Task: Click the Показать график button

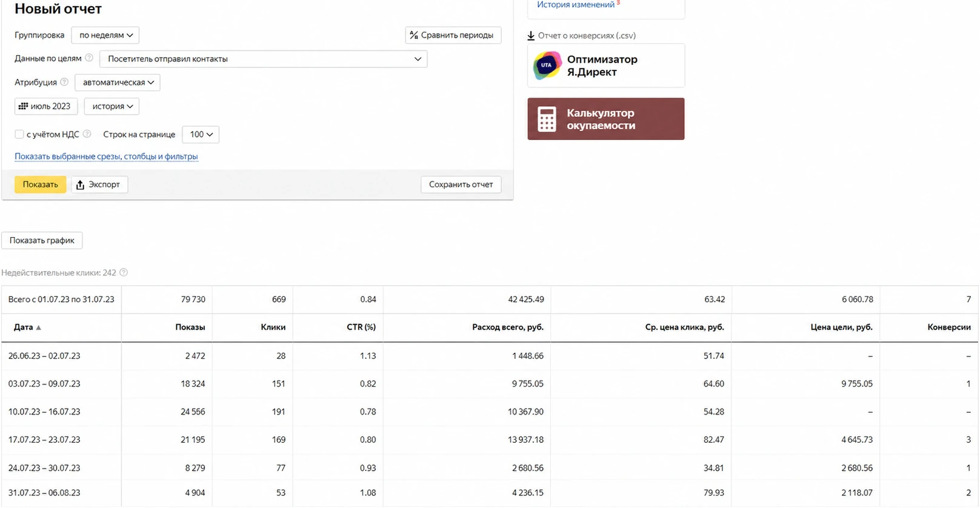Action: (x=42, y=241)
